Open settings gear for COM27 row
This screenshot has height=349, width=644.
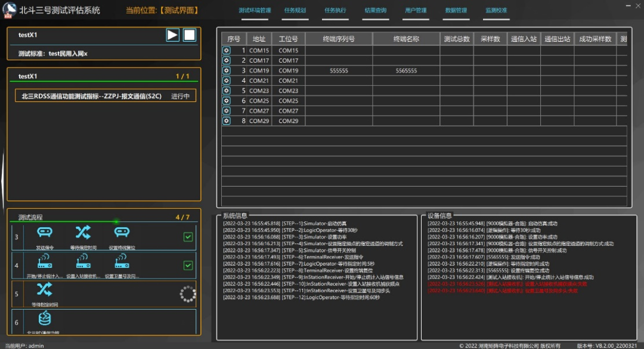(227, 110)
